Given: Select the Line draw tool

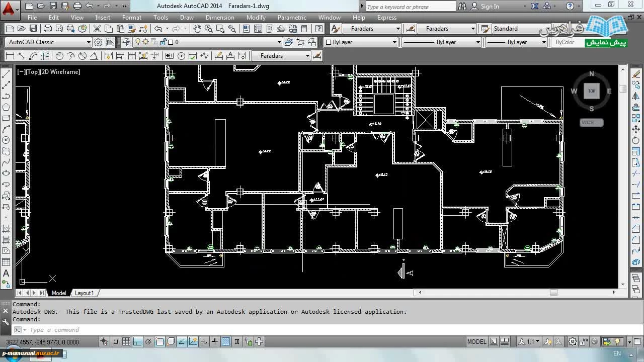Looking at the screenshot, I should coord(6,73).
